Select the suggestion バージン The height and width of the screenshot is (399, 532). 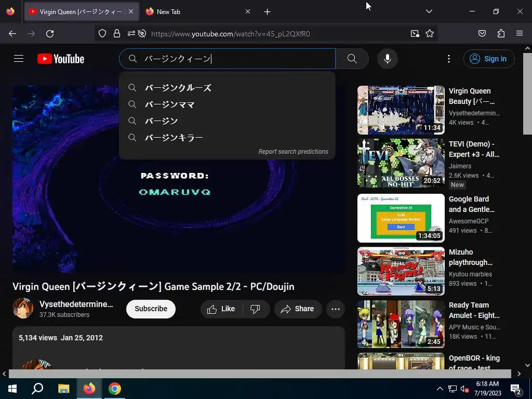(x=228, y=121)
